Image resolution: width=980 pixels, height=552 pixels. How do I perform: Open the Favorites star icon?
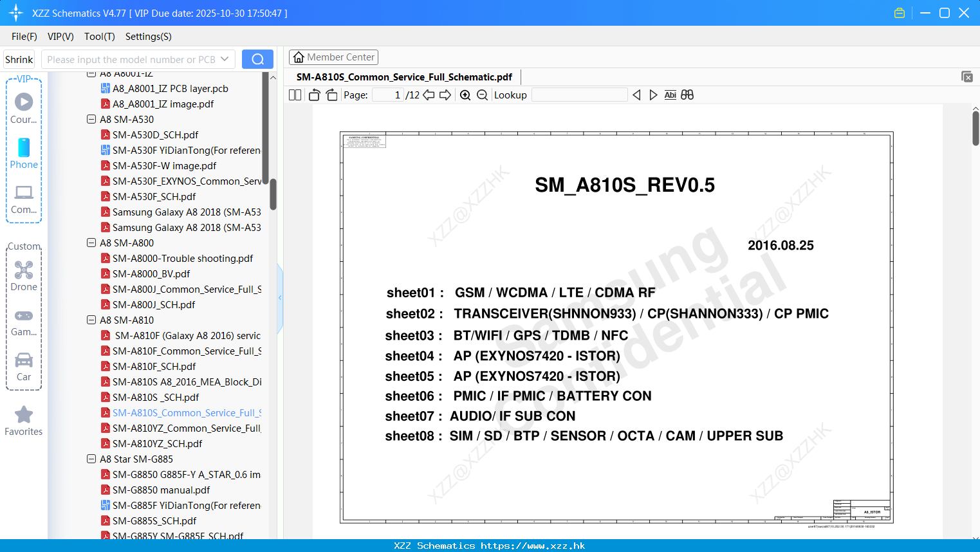(24, 421)
